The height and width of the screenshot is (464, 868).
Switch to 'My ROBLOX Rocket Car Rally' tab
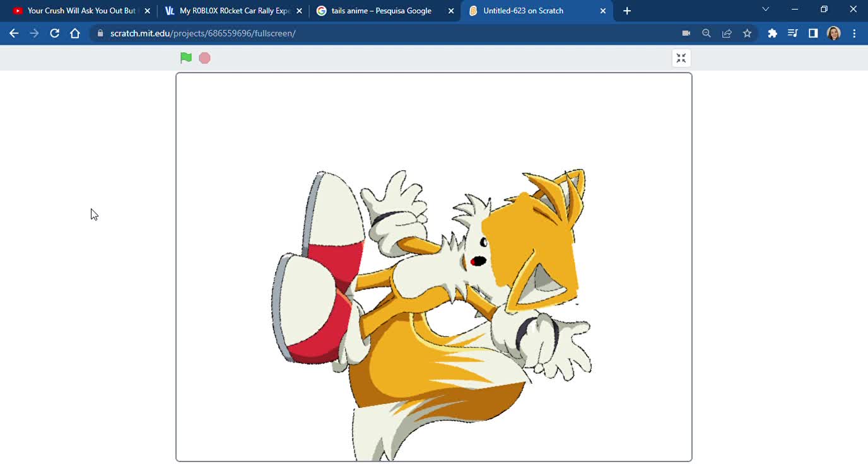pyautogui.click(x=233, y=11)
